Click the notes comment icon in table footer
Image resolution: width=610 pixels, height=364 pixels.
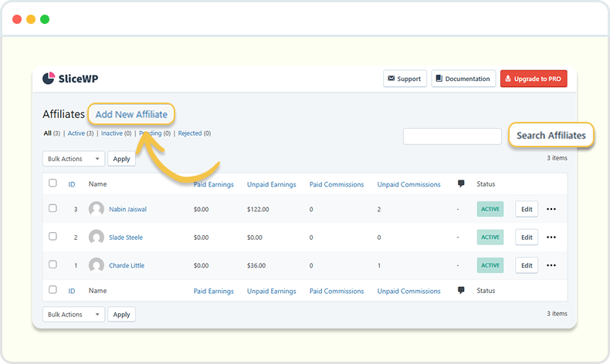click(461, 290)
